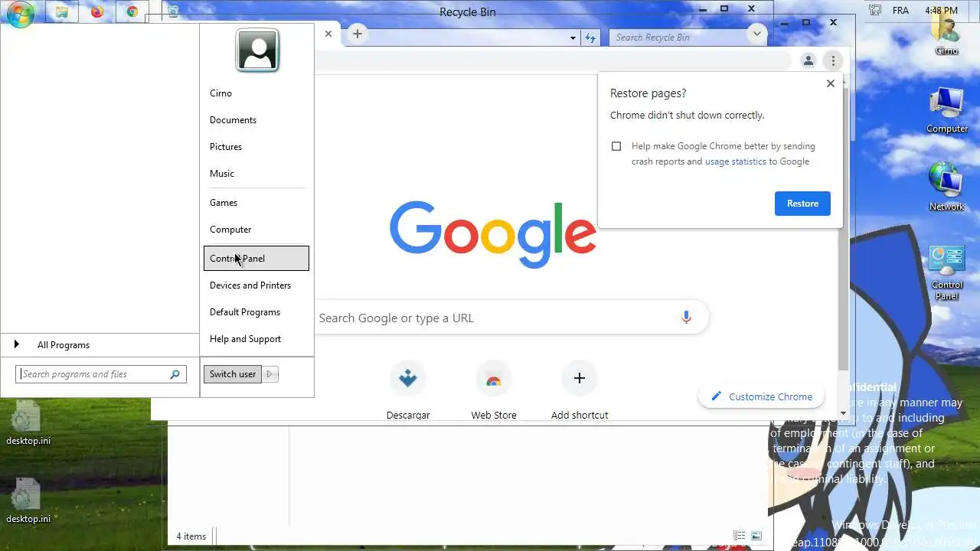Open Help and Support
Image resolution: width=980 pixels, height=551 pixels.
tap(256, 339)
